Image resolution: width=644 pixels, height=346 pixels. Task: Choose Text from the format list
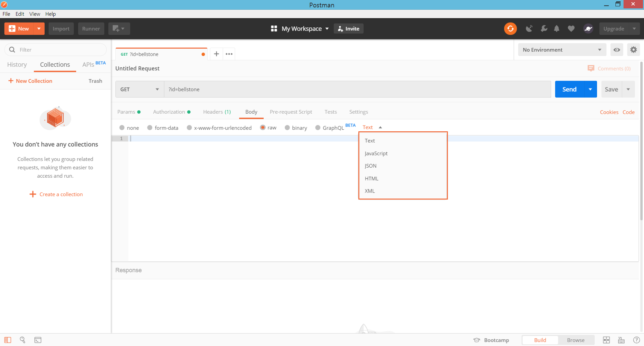coord(403,141)
